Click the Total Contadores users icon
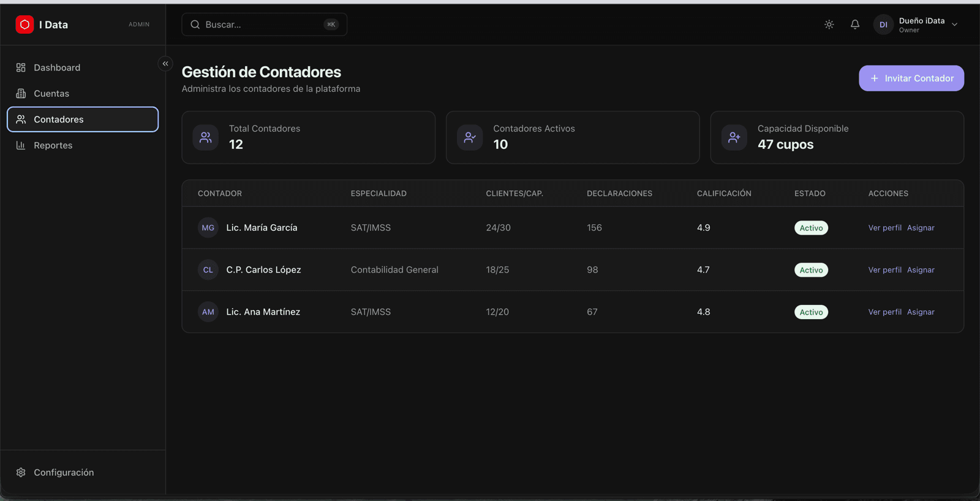This screenshot has height=501, width=980. point(206,137)
